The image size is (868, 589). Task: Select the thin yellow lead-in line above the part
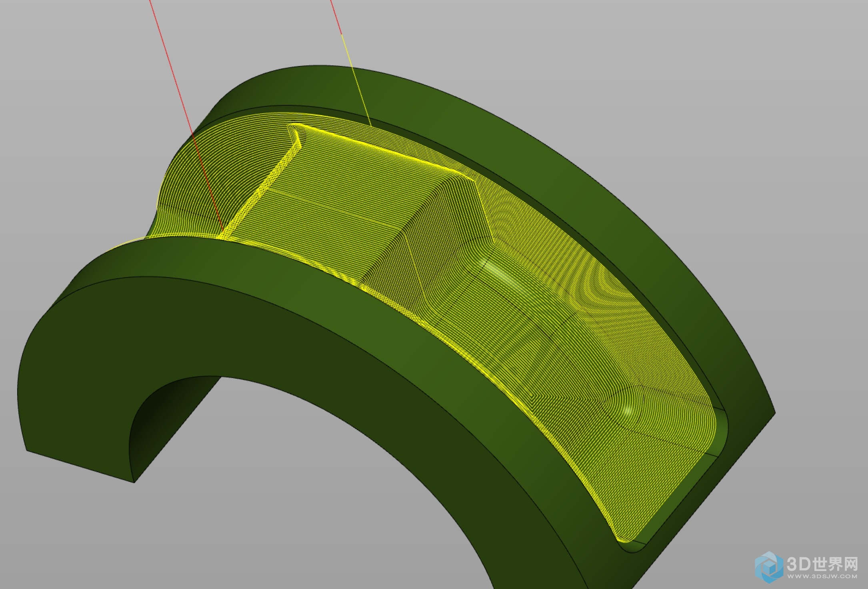tap(356, 80)
